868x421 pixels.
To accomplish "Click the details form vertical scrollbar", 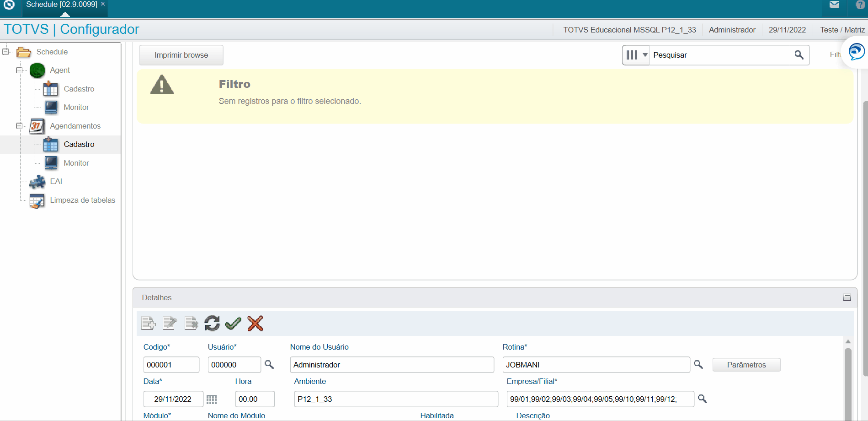I will click(x=848, y=384).
